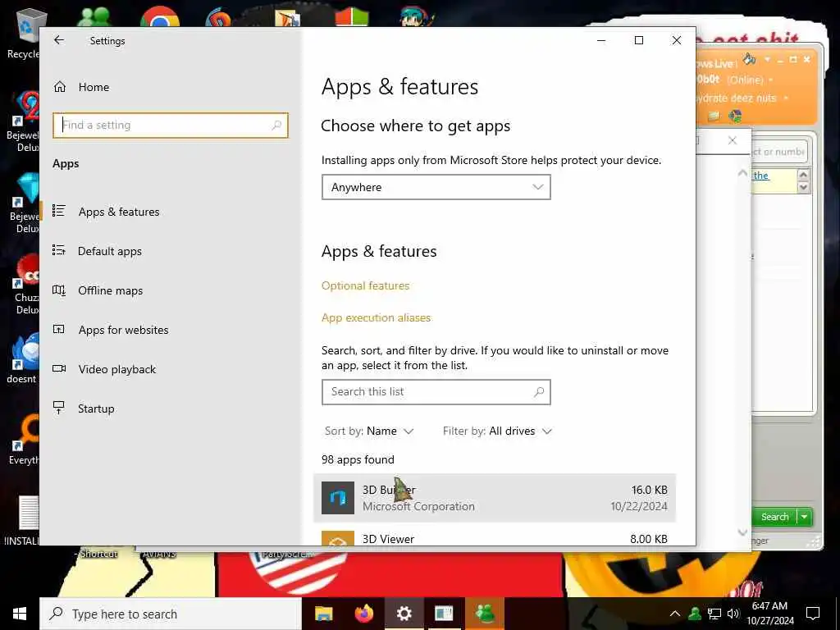Maximize the Settings window
840x630 pixels.
click(x=638, y=40)
